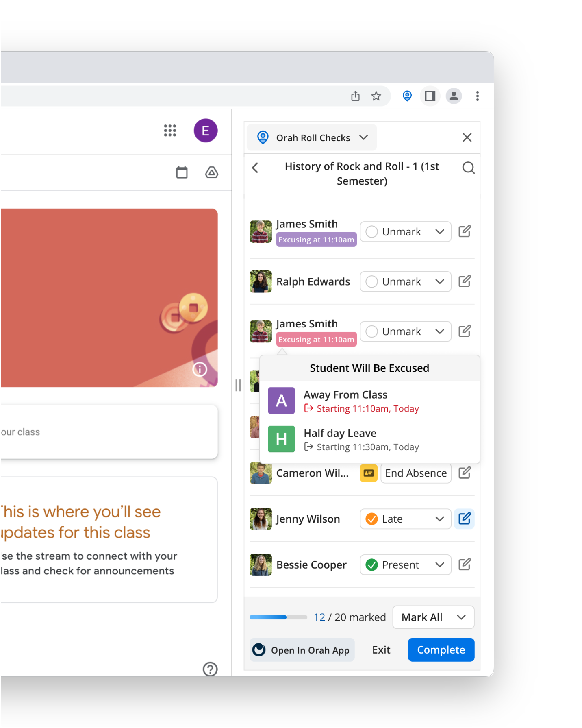This screenshot has height=728, width=582.
Task: Click Open In Orah App
Action: tap(302, 650)
